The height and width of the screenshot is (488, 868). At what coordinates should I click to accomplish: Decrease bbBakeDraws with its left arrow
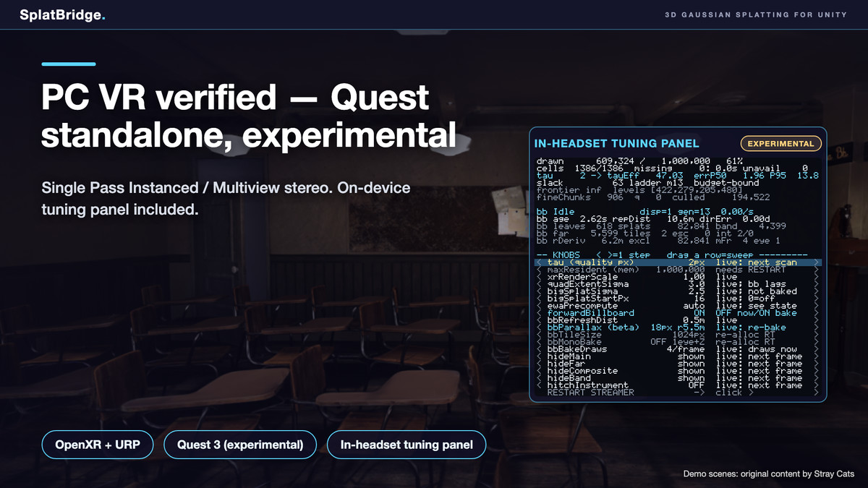[539, 349]
